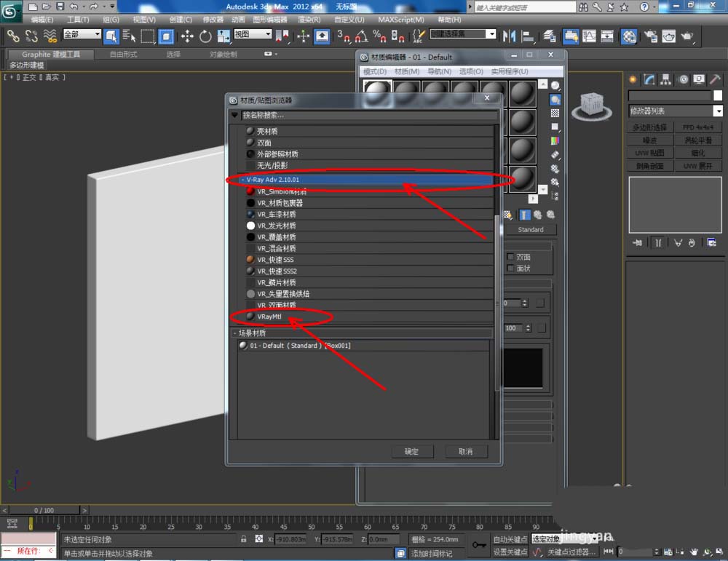Click the Material Editor toolbar icon
This screenshot has height=561, width=728.
click(x=629, y=36)
